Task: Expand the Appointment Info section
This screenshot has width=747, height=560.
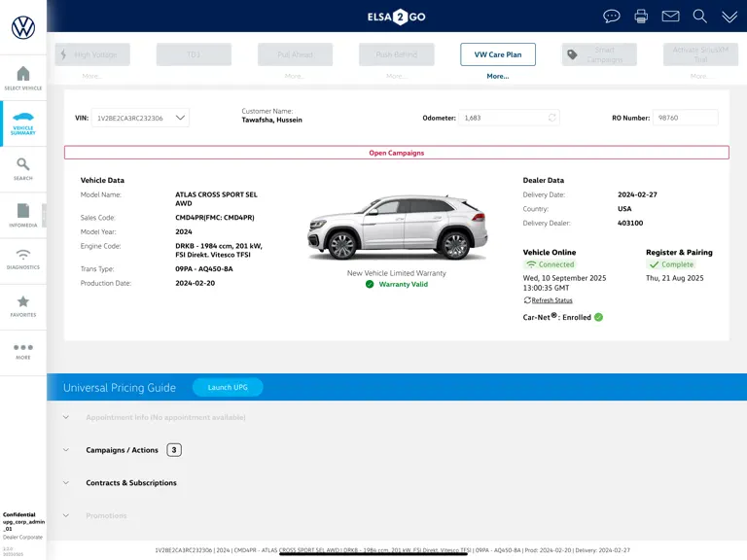Action: (66, 417)
